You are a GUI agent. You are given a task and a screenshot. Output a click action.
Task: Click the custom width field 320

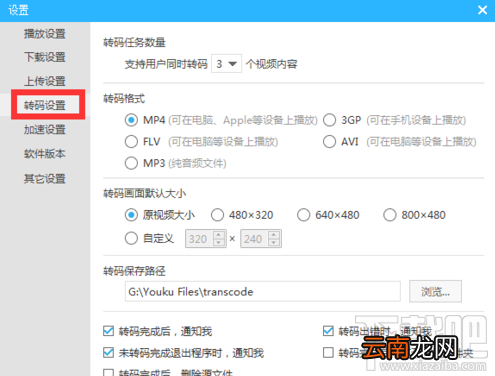pyautogui.click(x=199, y=239)
